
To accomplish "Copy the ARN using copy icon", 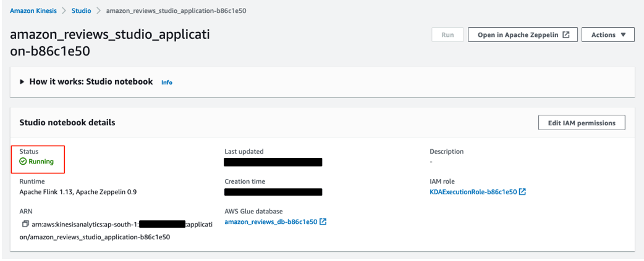I will tap(25, 224).
